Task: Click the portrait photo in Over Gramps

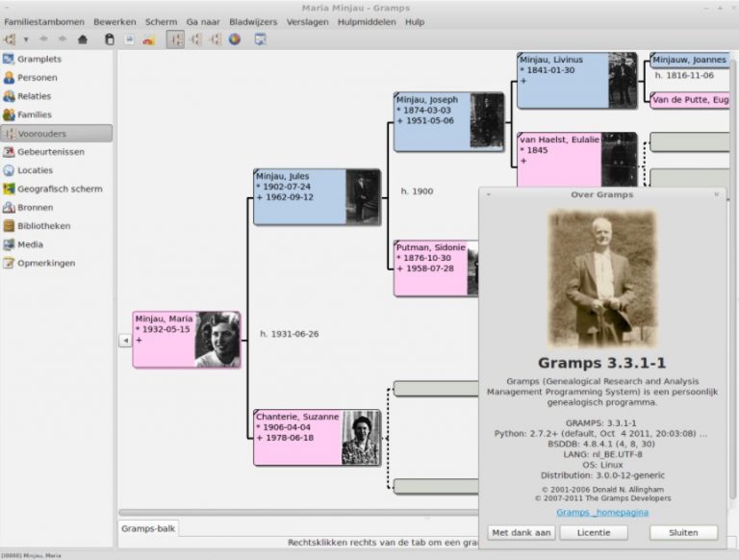Action: 602,279
